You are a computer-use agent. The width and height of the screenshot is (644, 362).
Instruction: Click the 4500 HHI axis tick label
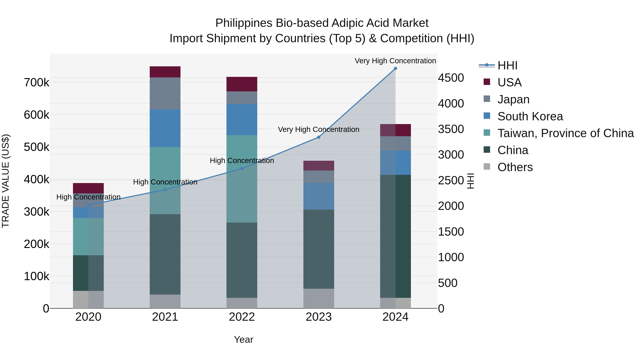point(451,78)
